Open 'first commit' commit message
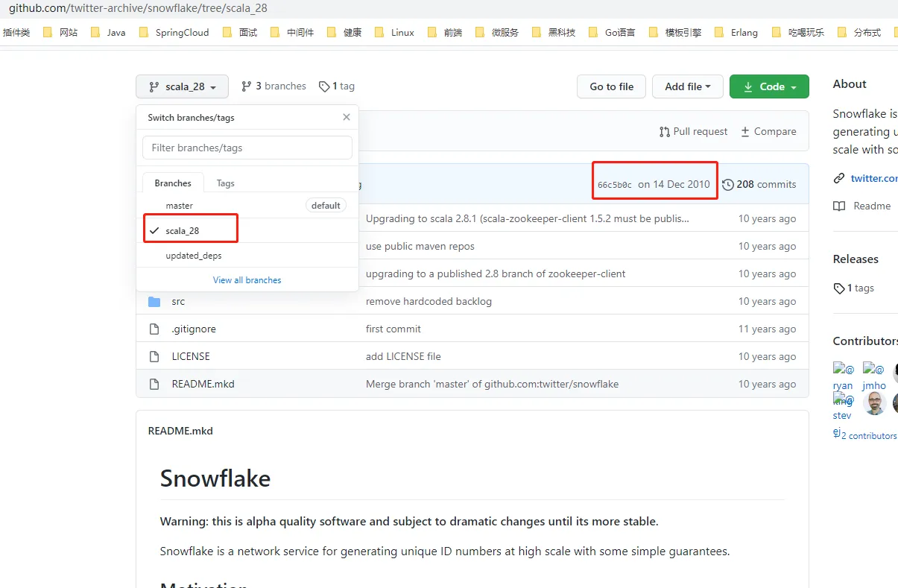The height and width of the screenshot is (588, 898). click(393, 329)
